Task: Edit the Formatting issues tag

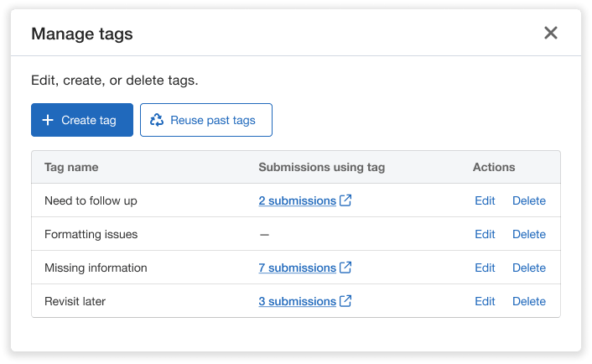Action: click(485, 234)
